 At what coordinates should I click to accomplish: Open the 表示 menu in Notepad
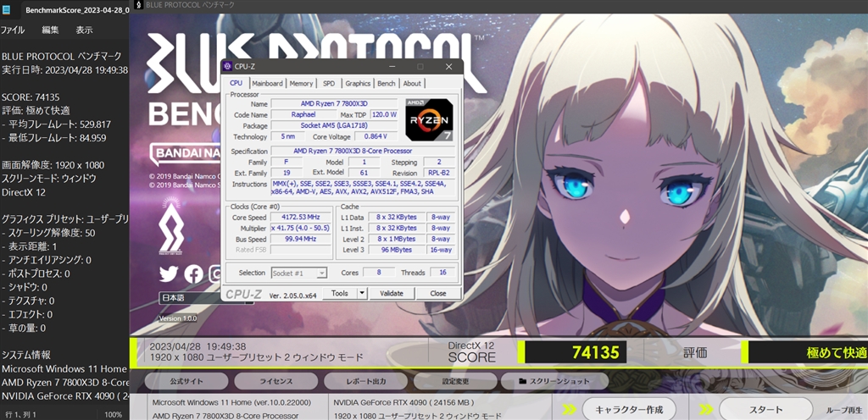pyautogui.click(x=84, y=30)
